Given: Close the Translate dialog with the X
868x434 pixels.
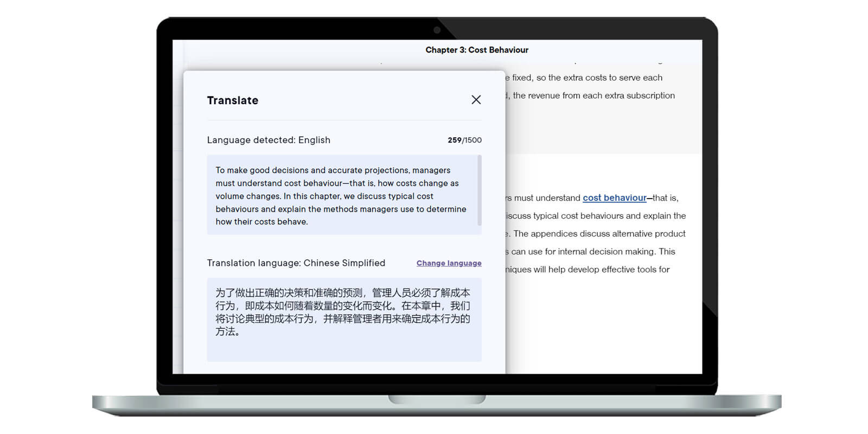Looking at the screenshot, I should (476, 100).
